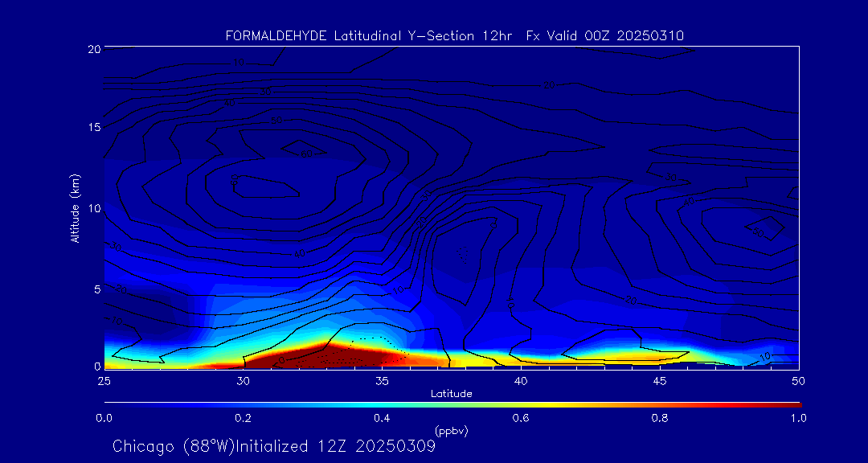
Task: Click the altitude tick label 20
Action: coord(93,48)
